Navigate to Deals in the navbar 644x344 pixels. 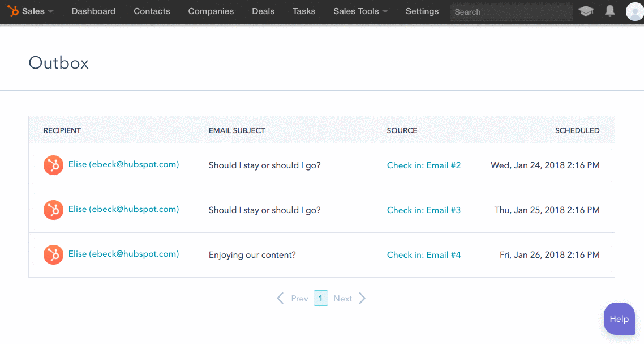point(263,11)
